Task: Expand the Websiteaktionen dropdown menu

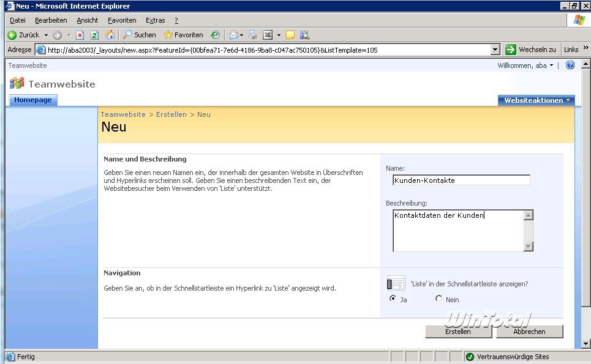Action: pyautogui.click(x=536, y=100)
